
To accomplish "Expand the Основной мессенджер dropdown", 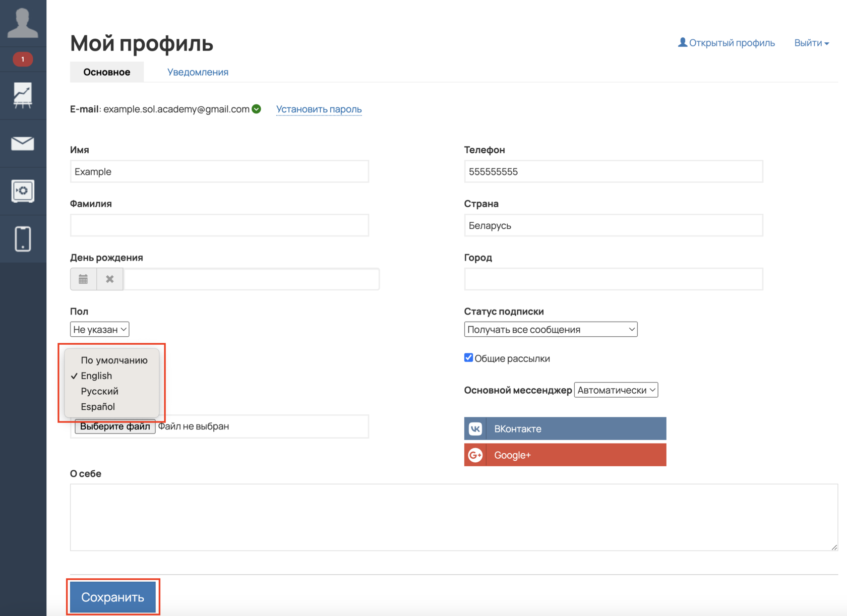I will pos(616,390).
